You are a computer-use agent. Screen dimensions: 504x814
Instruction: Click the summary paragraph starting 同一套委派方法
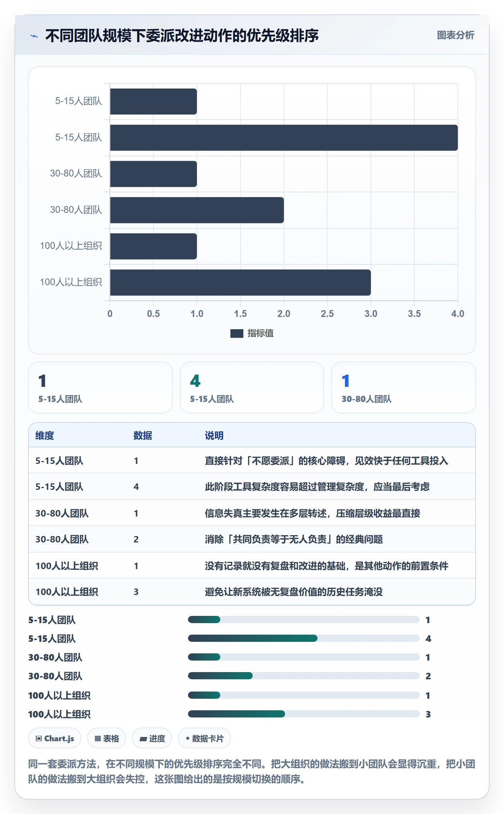coord(252,771)
